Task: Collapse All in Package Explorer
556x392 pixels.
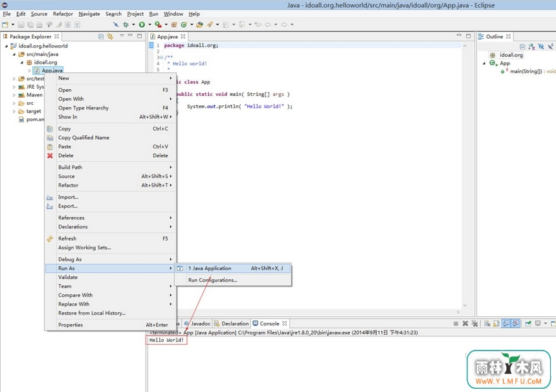Action: (101, 36)
